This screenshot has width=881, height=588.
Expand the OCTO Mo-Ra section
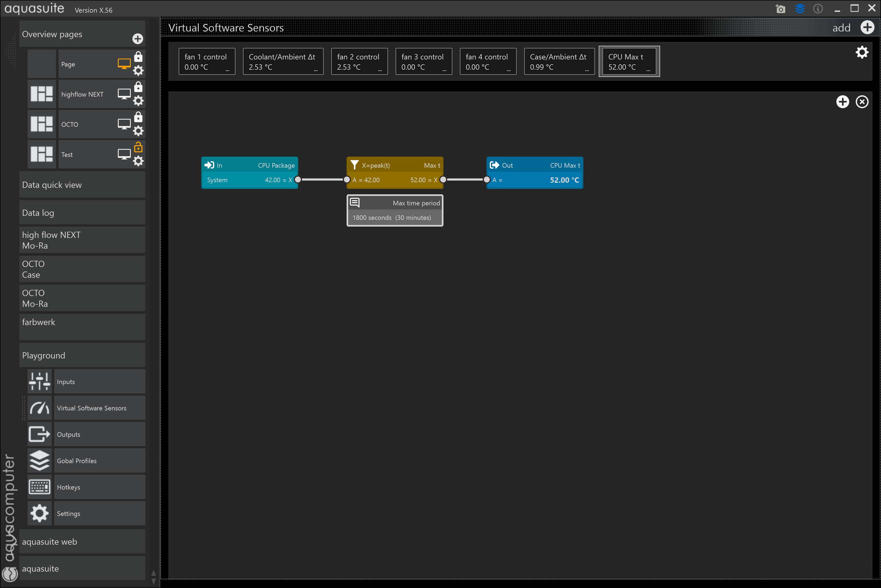tap(82, 298)
